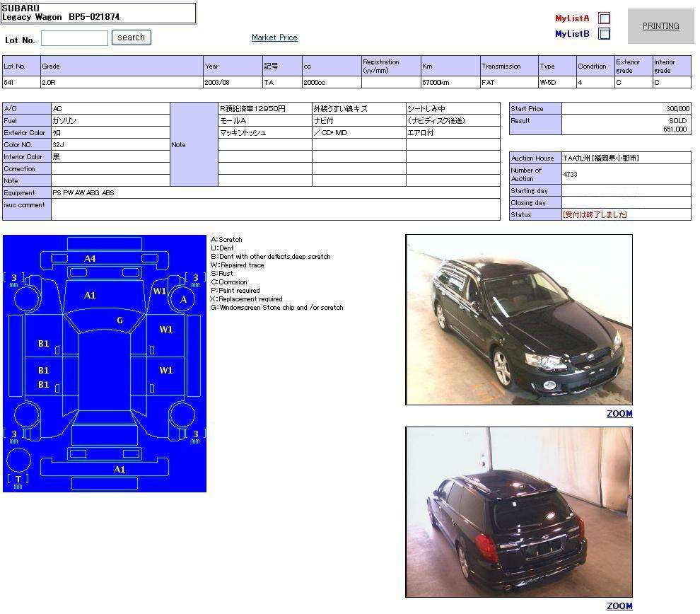The width and height of the screenshot is (700, 614).
Task: Select start price '300,000'
Action: (x=677, y=108)
